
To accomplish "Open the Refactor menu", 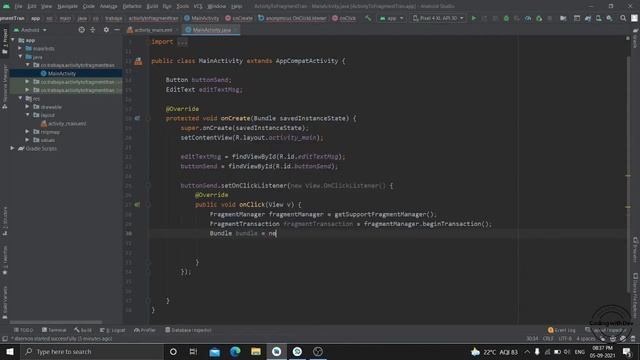I will [x=132, y=6].
